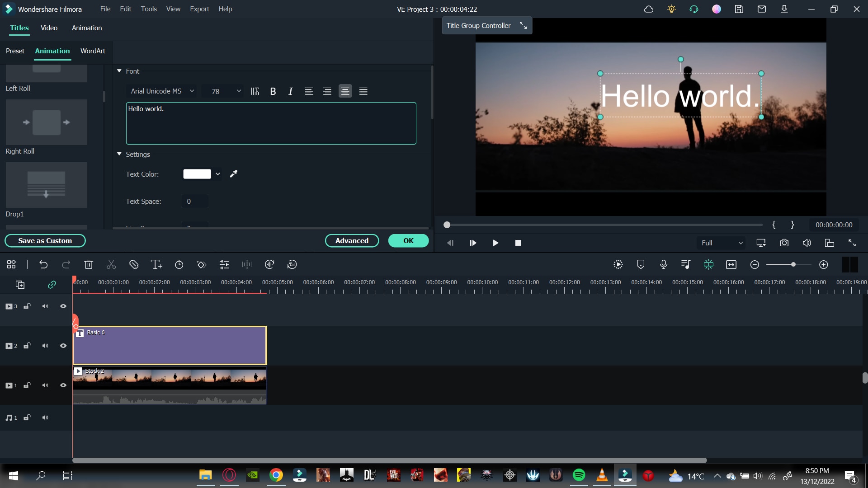868x488 pixels.
Task: Toggle lock on video track 1
Action: 27,385
